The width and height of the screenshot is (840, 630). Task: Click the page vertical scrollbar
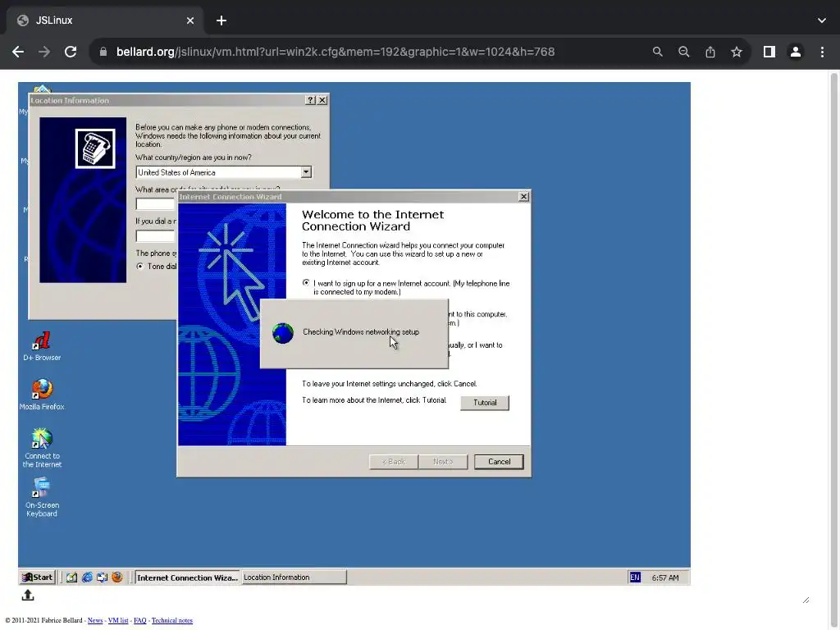click(834, 348)
